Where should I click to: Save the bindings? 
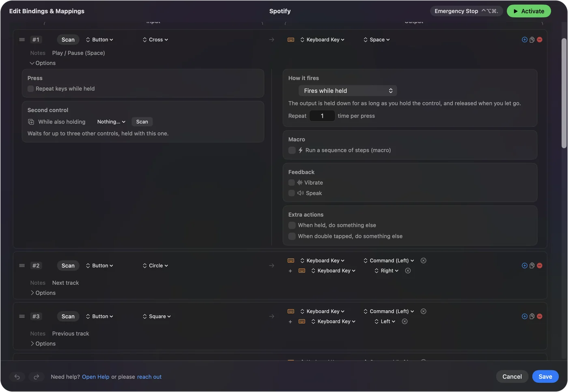tap(545, 377)
